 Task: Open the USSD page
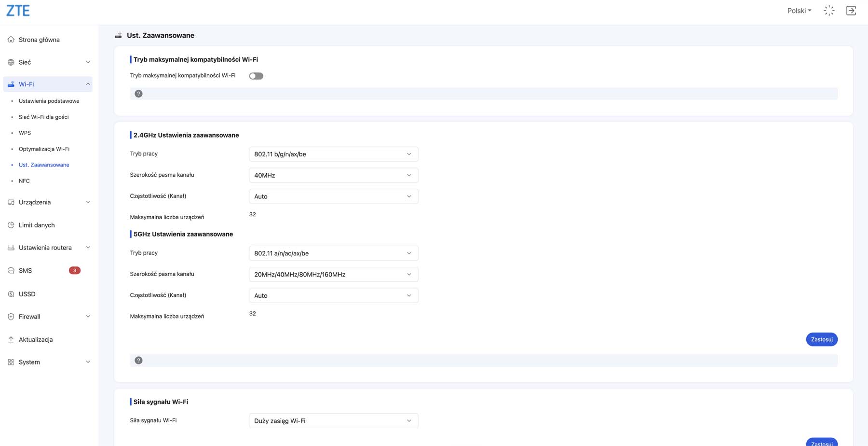click(27, 294)
